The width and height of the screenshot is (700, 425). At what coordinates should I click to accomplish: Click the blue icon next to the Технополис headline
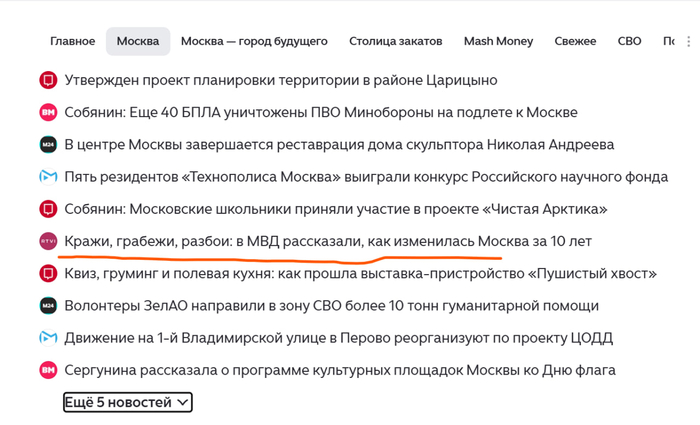(x=48, y=177)
